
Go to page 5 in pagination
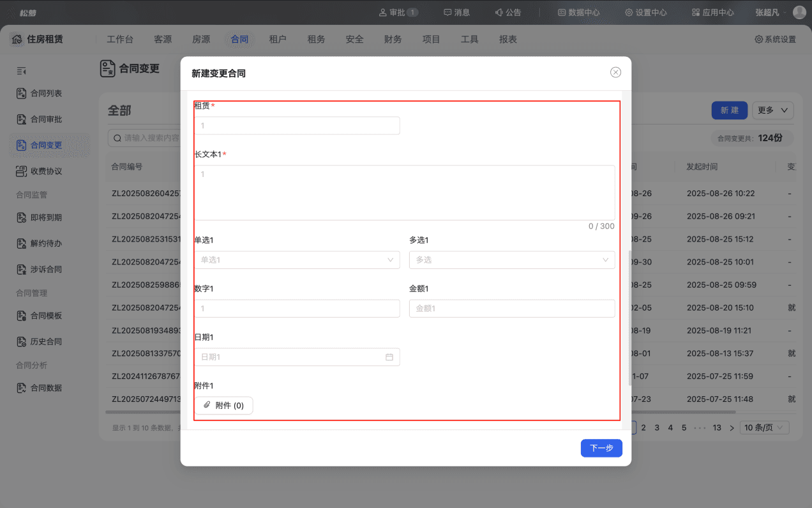coord(684,427)
